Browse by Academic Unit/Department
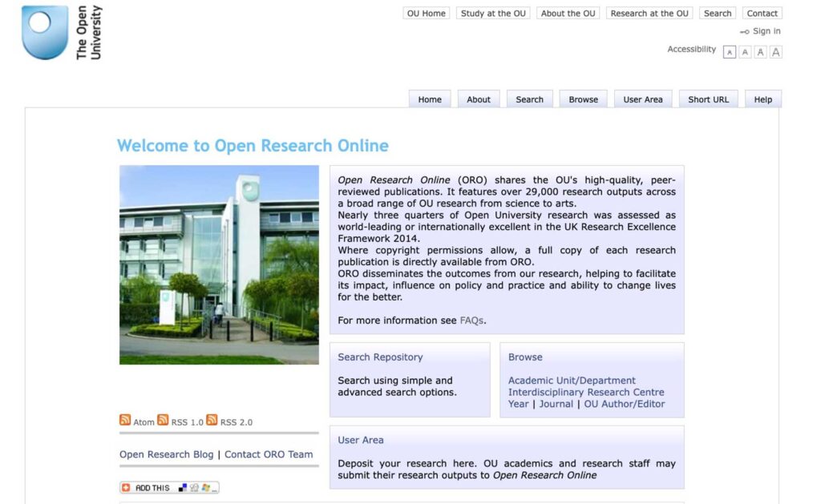The width and height of the screenshot is (821, 504). (x=572, y=381)
